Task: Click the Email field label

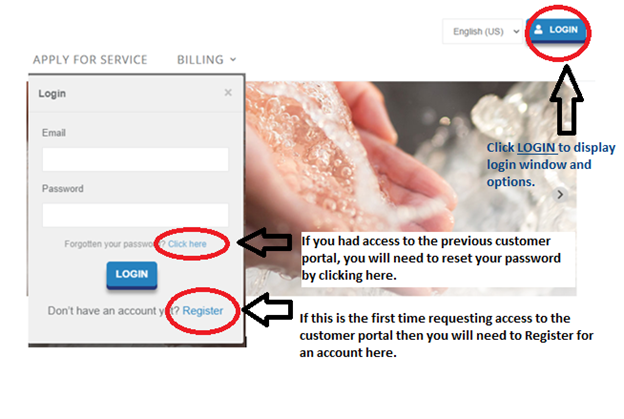Action: click(x=54, y=133)
